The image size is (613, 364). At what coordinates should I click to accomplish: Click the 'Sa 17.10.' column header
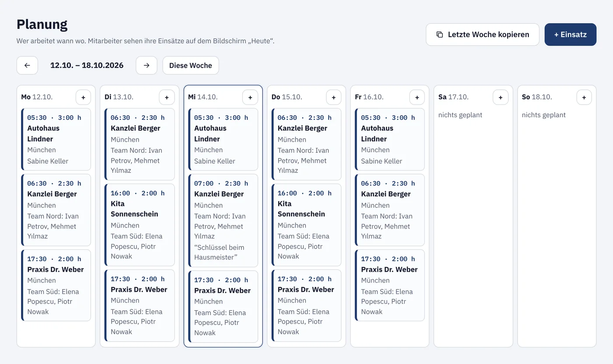(x=453, y=97)
